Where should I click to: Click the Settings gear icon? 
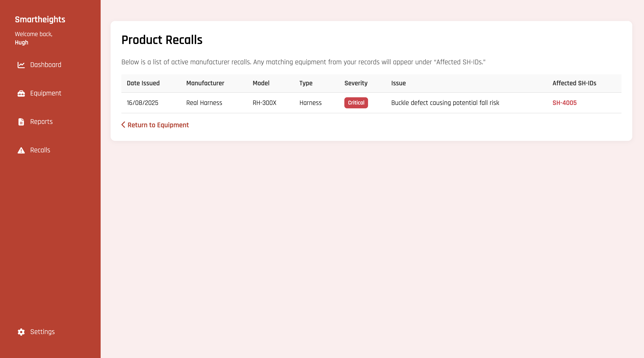[21, 332]
